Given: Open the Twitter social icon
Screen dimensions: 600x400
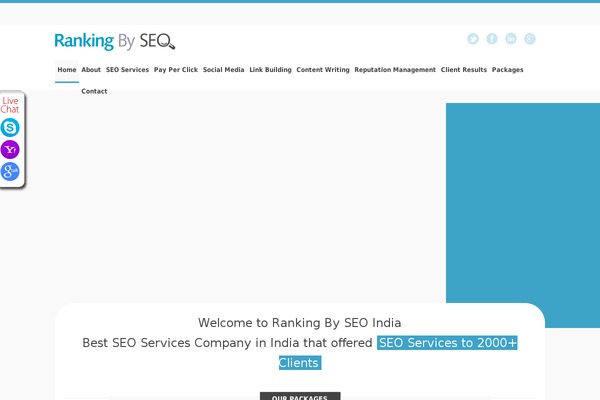Looking at the screenshot, I should [x=473, y=39].
